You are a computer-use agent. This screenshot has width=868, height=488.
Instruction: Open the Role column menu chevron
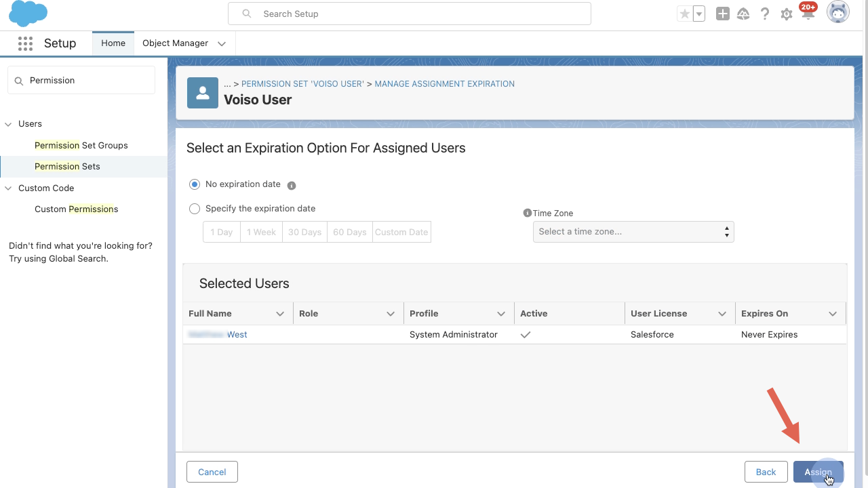tap(391, 314)
